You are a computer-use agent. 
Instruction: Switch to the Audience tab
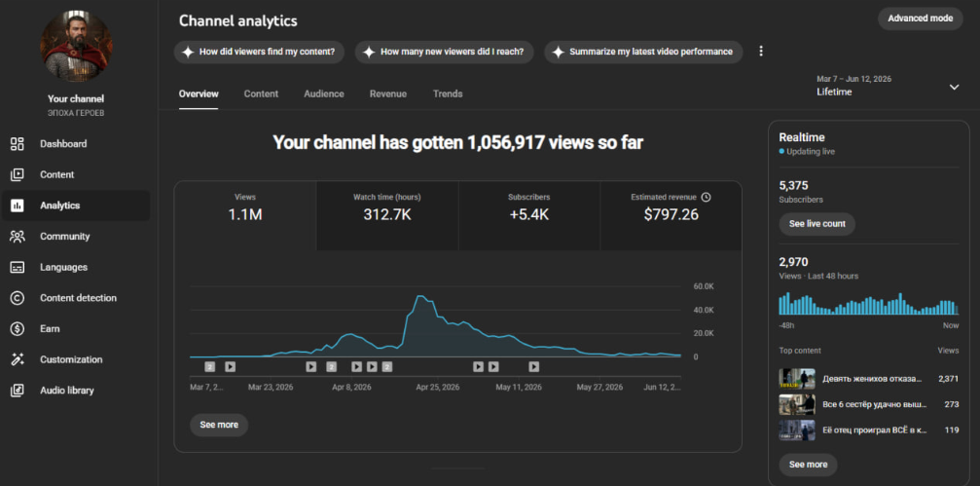(x=324, y=93)
